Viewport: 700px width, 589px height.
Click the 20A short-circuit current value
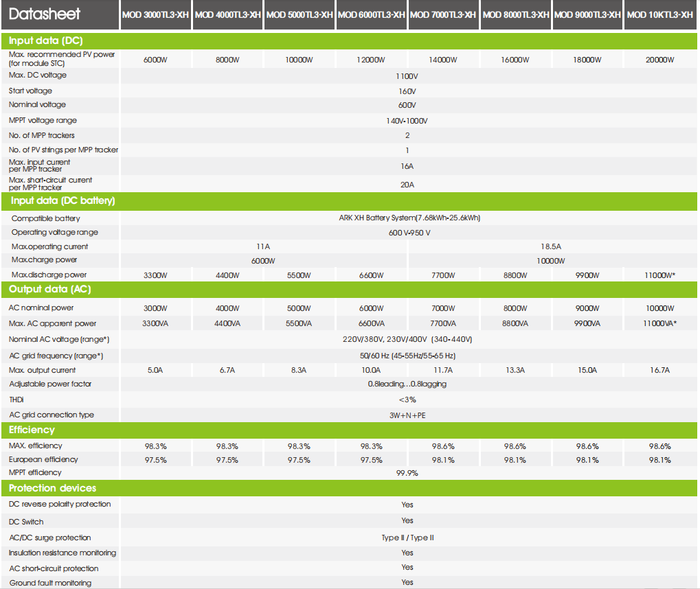coord(407,185)
